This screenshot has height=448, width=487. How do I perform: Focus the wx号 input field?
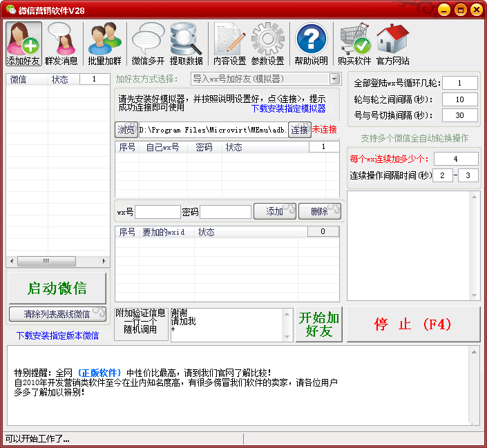(x=157, y=212)
